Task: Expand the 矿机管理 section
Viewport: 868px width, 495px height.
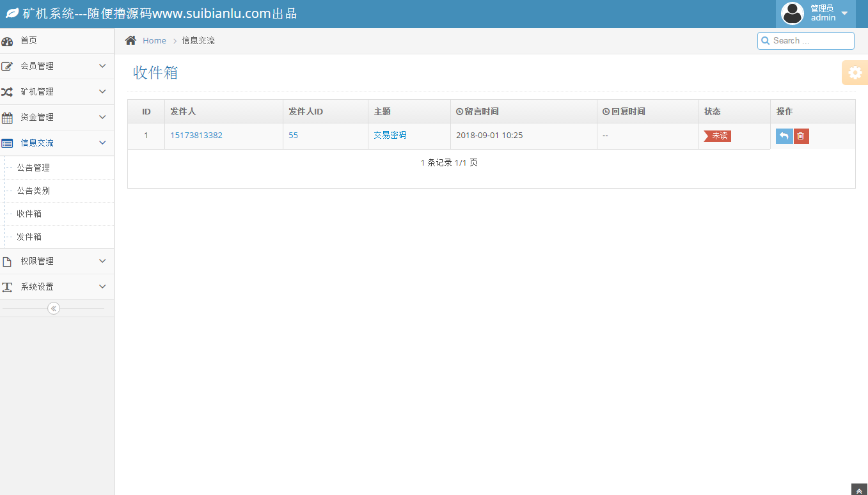Action: pyautogui.click(x=102, y=91)
